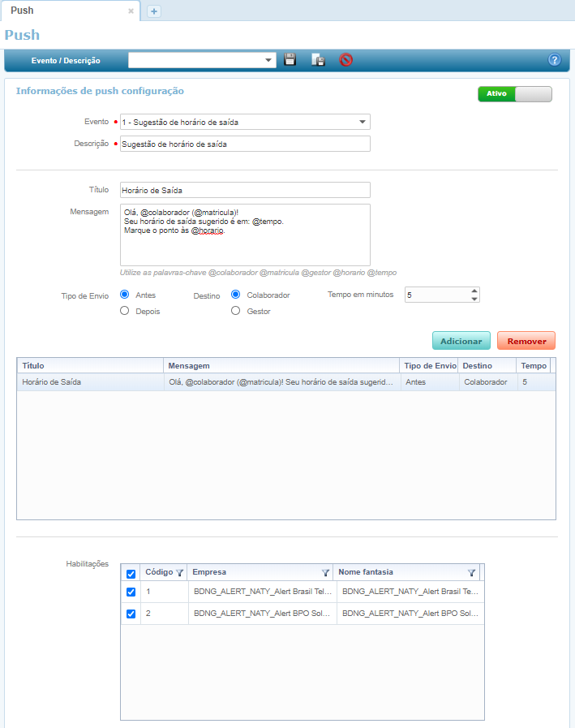Sort by the Mensagem column header
The height and width of the screenshot is (728, 575).
tap(281, 366)
